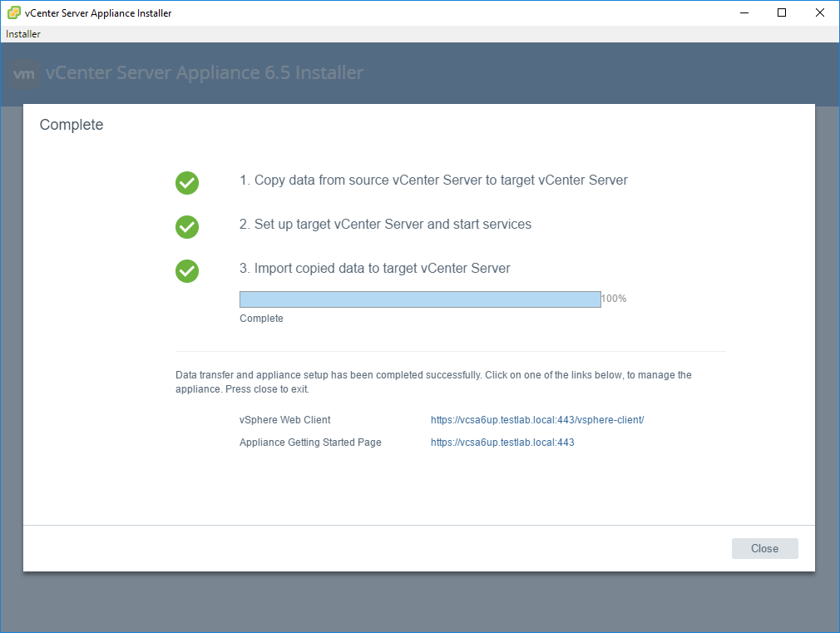Close the vCenter Server Appliance Installer window
Screen dimensions: 840x633
(820, 12)
